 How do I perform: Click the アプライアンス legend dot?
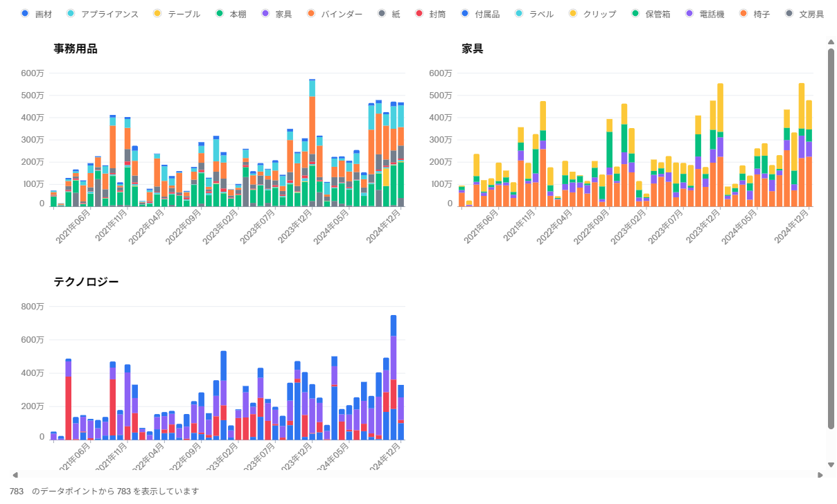[71, 14]
